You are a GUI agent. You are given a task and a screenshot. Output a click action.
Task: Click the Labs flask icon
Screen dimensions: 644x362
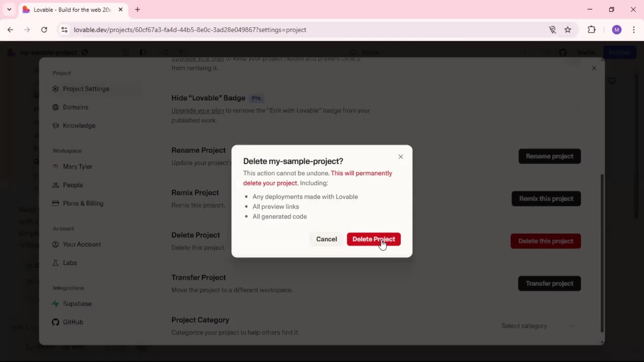(56, 263)
